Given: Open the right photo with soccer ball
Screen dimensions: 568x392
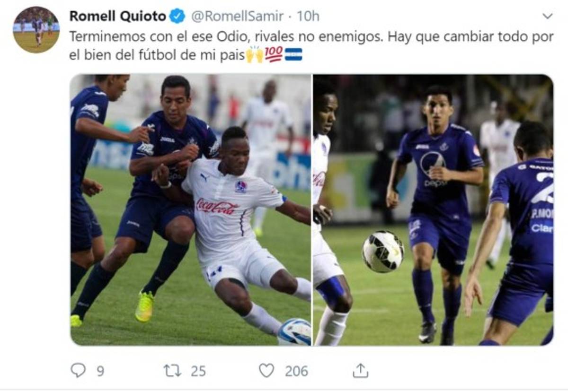Looking at the screenshot, I should tap(433, 209).
